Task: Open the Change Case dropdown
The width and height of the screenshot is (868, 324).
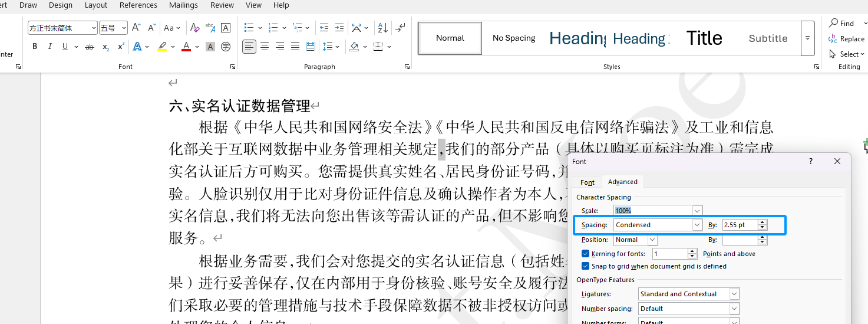Action: pos(173,28)
